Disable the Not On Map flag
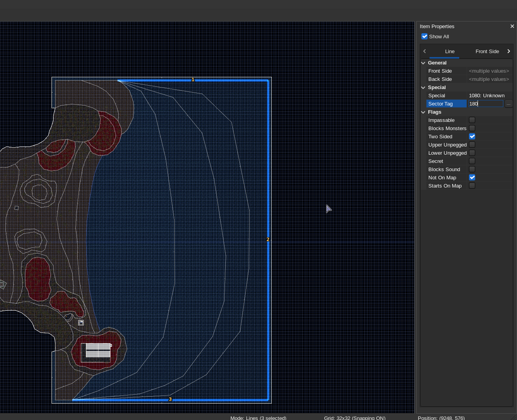Image resolution: width=517 pixels, height=420 pixels. tap(472, 178)
